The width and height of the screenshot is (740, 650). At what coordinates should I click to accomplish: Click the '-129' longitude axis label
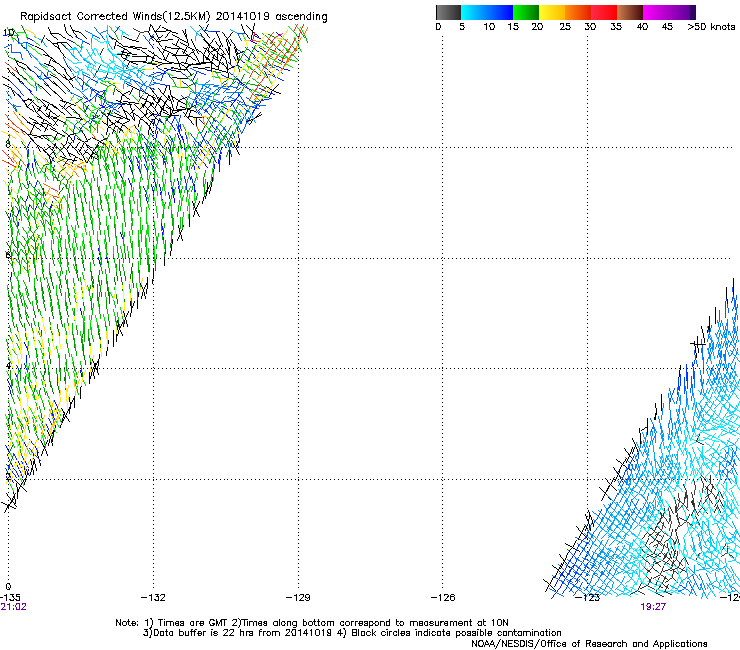(x=298, y=598)
